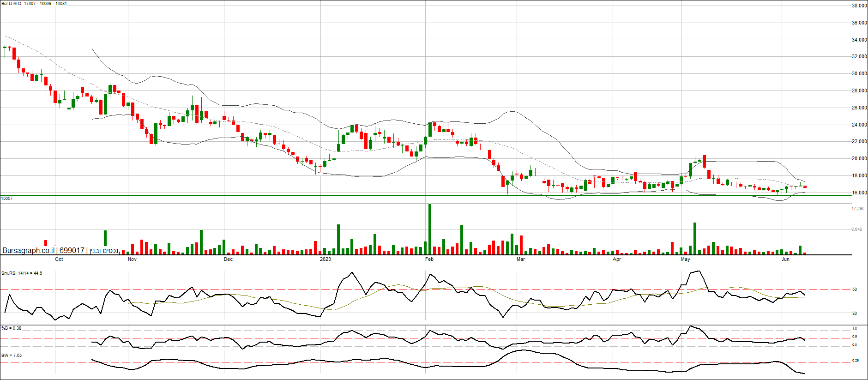The image size is (868, 380).
Task: Select the Feb date marker
Action: coord(429,259)
